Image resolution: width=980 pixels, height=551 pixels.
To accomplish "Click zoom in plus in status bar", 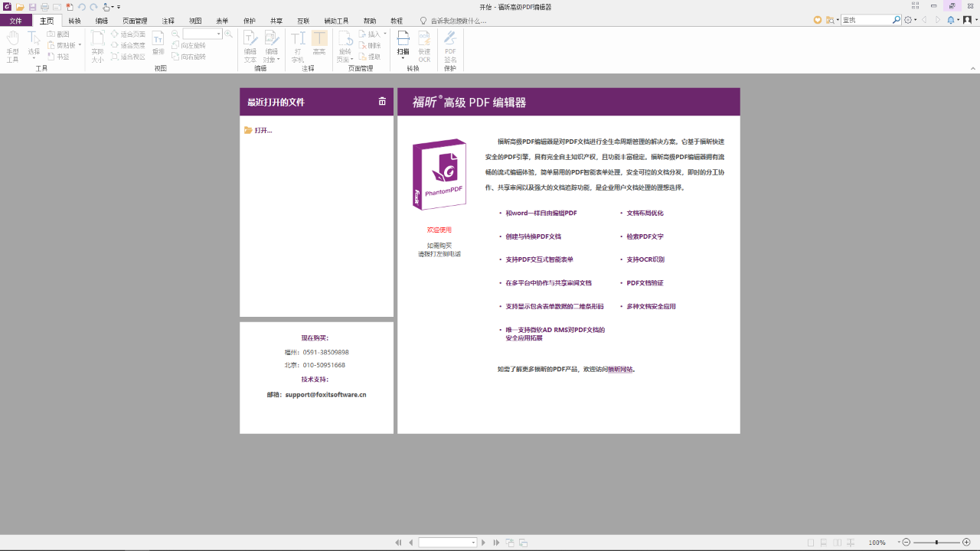I will pyautogui.click(x=966, y=543).
